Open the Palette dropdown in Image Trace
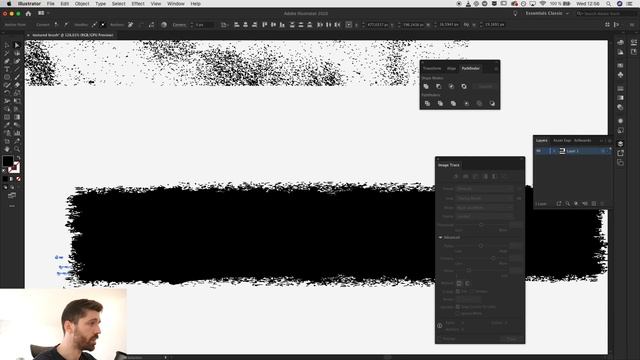Viewport: 640px width, 360px height. click(x=484, y=216)
